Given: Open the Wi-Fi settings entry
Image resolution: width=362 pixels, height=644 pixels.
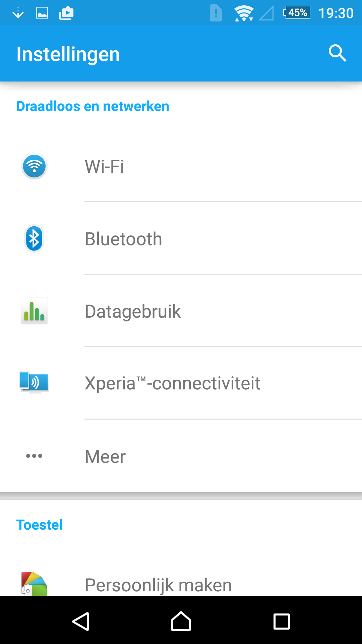Looking at the screenshot, I should [181, 166].
